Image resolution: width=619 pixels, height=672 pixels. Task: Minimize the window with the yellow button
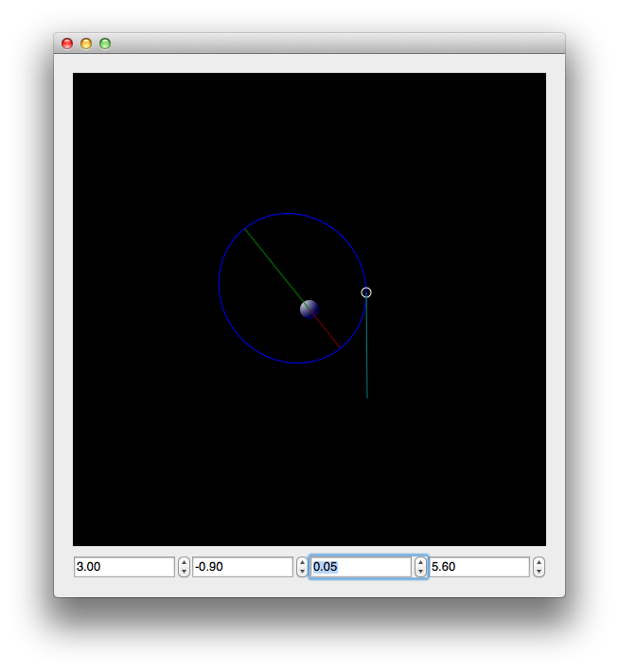click(86, 44)
